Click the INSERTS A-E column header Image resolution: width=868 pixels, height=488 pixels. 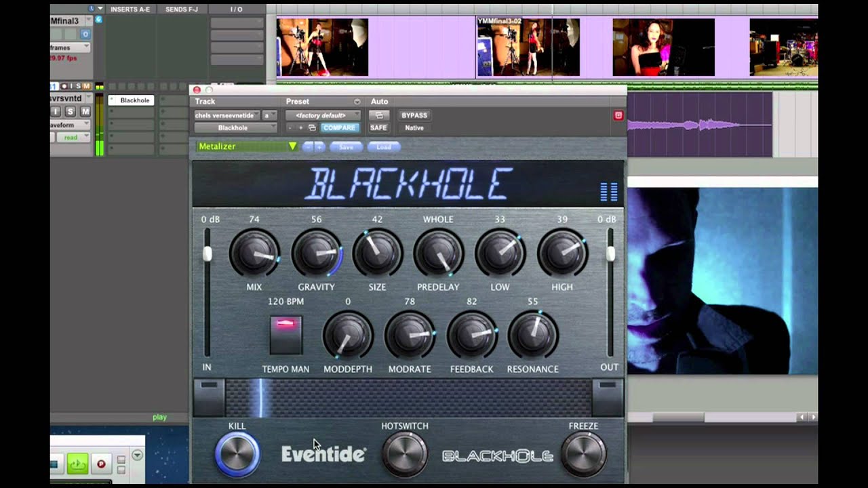(x=130, y=9)
